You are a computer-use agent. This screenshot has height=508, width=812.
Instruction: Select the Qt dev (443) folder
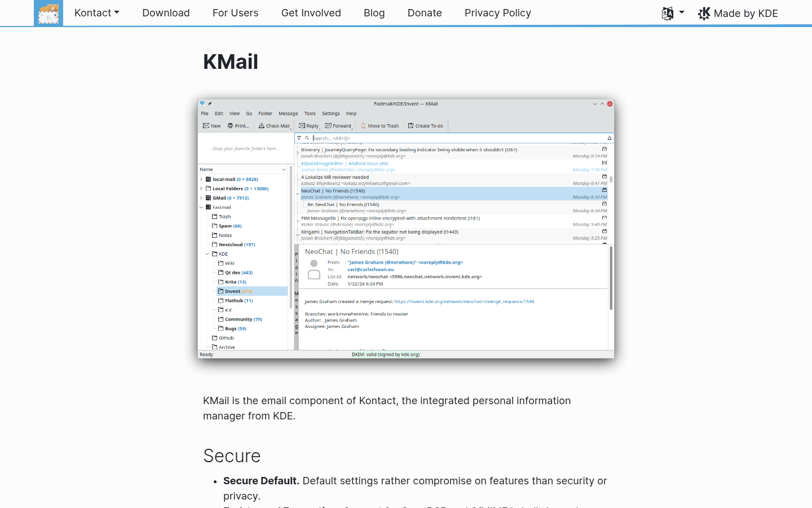(236, 273)
